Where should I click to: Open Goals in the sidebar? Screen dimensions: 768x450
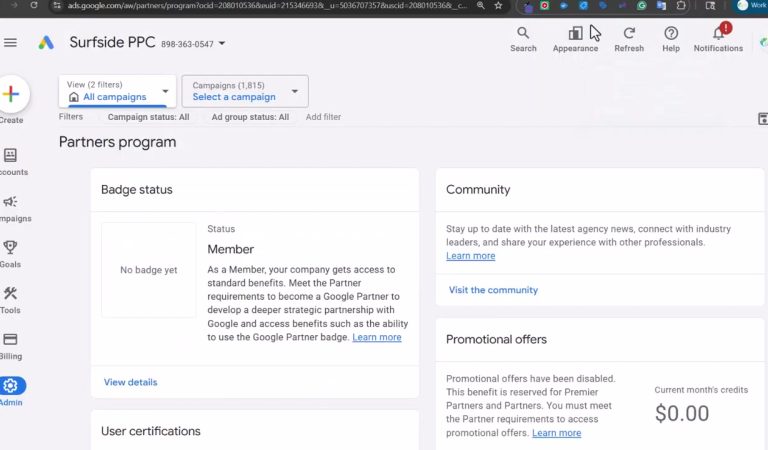[x=10, y=254]
